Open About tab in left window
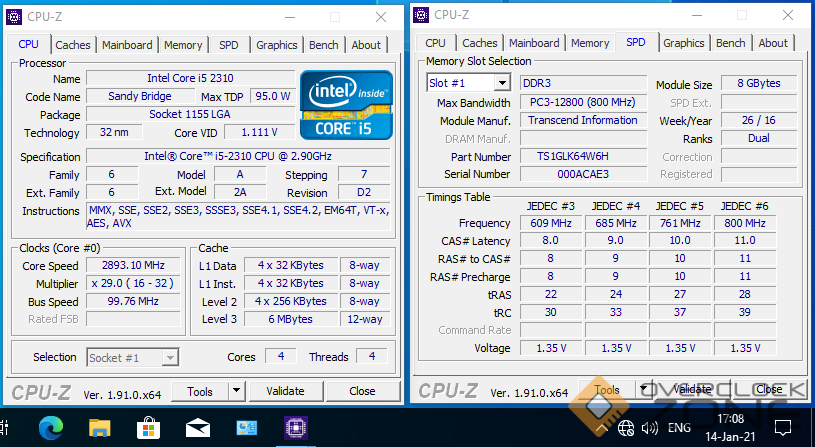Viewport: 815px width, 447px height. (366, 45)
